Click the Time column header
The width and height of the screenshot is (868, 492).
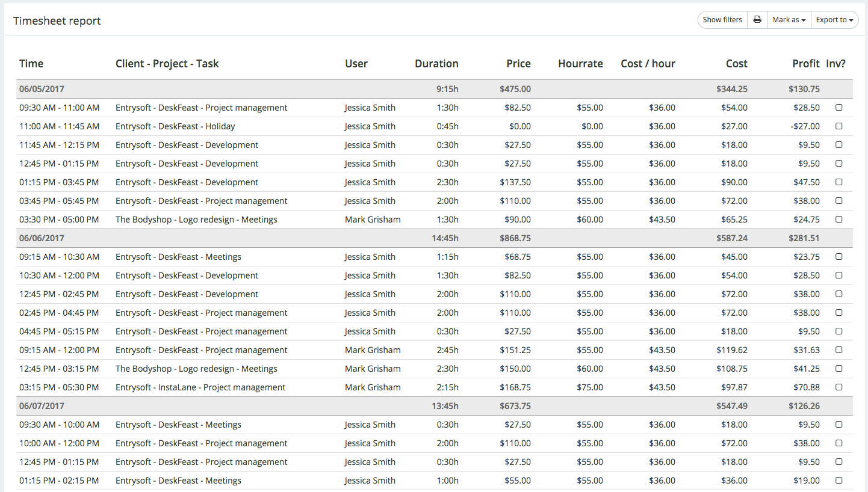click(31, 64)
